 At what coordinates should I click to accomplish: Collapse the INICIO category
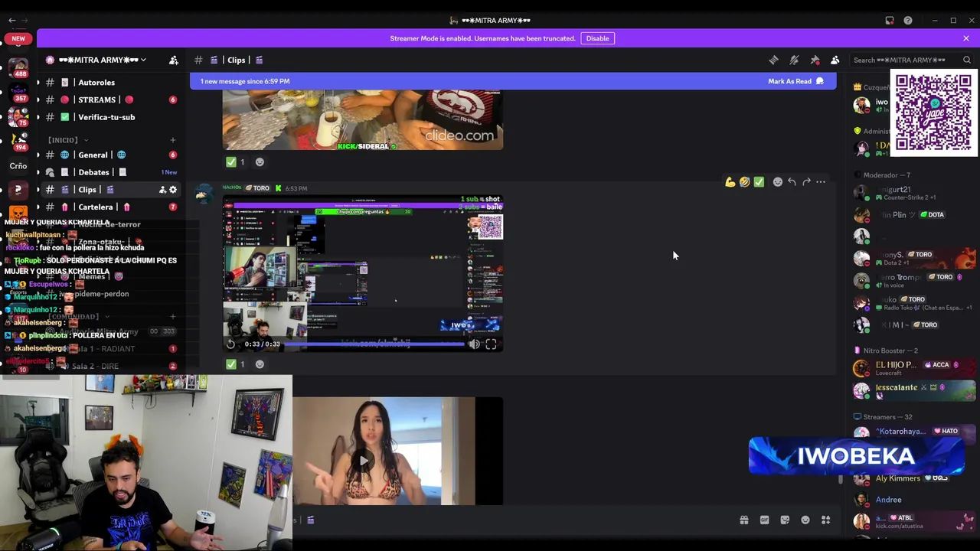point(67,140)
